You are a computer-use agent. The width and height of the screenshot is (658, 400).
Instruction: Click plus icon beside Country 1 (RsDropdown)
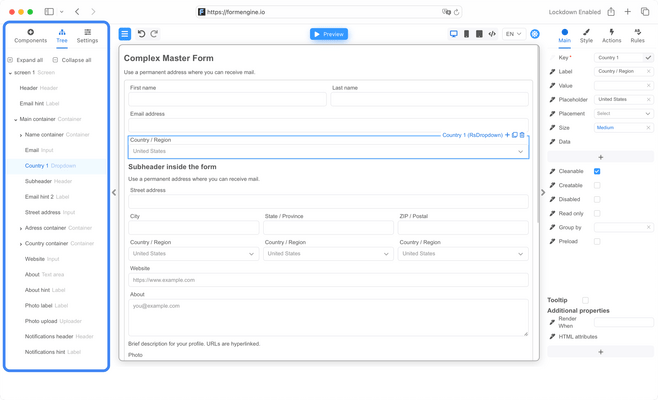coord(508,135)
